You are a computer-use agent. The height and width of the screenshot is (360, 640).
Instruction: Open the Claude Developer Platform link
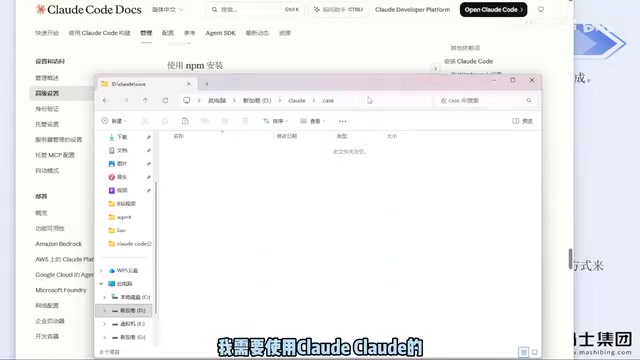tap(412, 9)
